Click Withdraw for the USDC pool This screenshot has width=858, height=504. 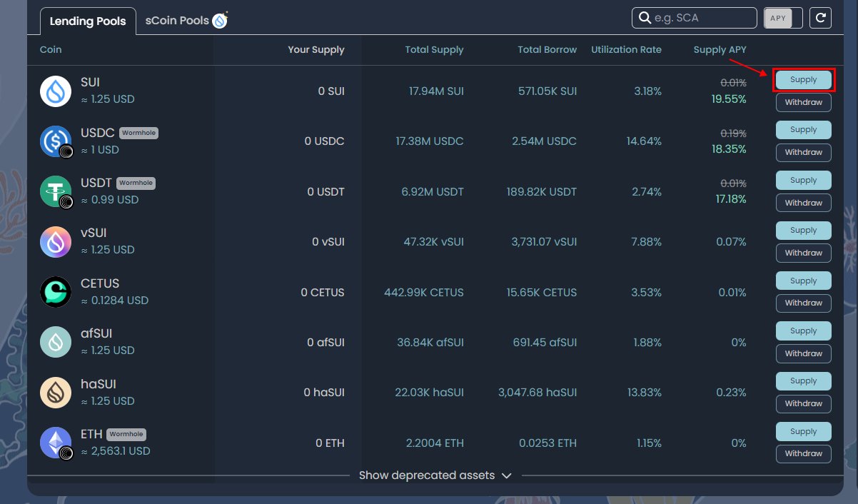point(803,153)
